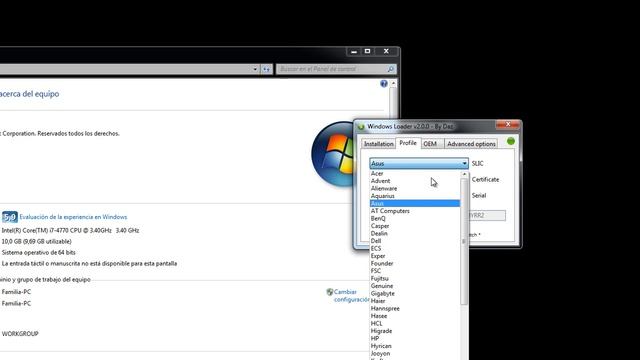This screenshot has width=640, height=360.
Task: Choose Hannspree from the profile list
Action: coord(415,309)
